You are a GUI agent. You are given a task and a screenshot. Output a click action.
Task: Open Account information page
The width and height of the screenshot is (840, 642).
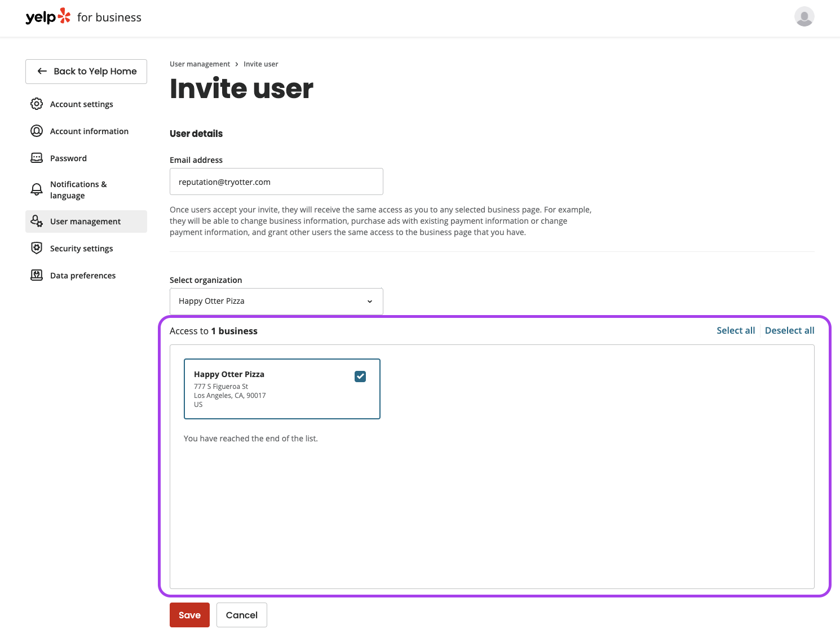86,131
